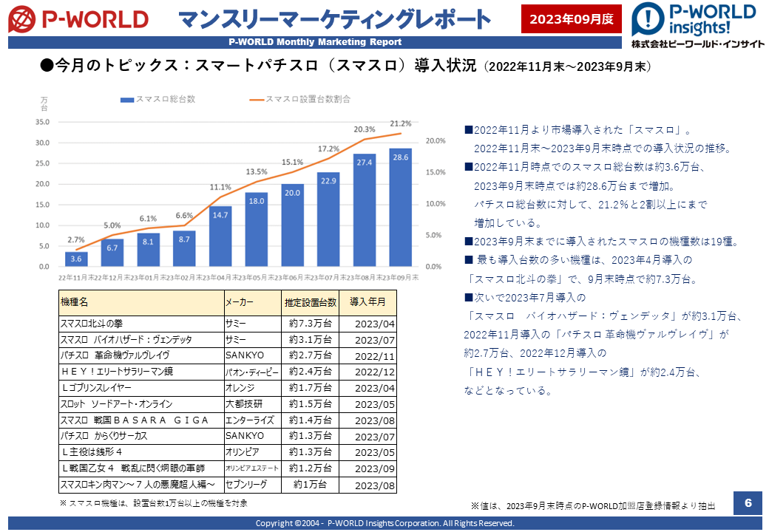Viewport: 769px width, 532px height.
Task: Select HEY!エリートサラリーマン鏡 cell
Action: 141,372
